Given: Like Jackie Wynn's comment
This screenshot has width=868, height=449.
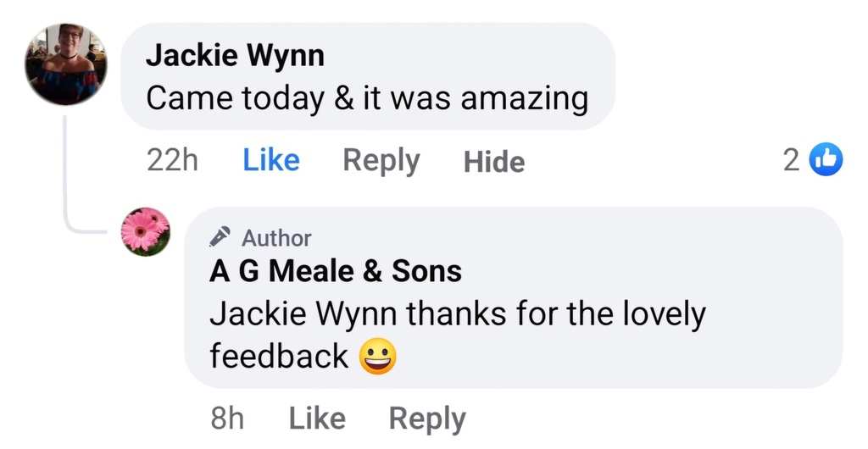Looking at the screenshot, I should point(271,160).
